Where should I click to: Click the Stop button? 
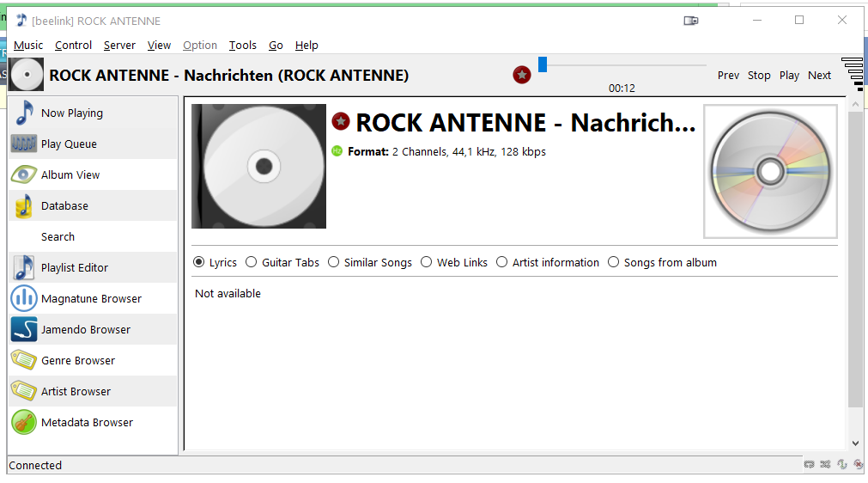[x=759, y=76]
